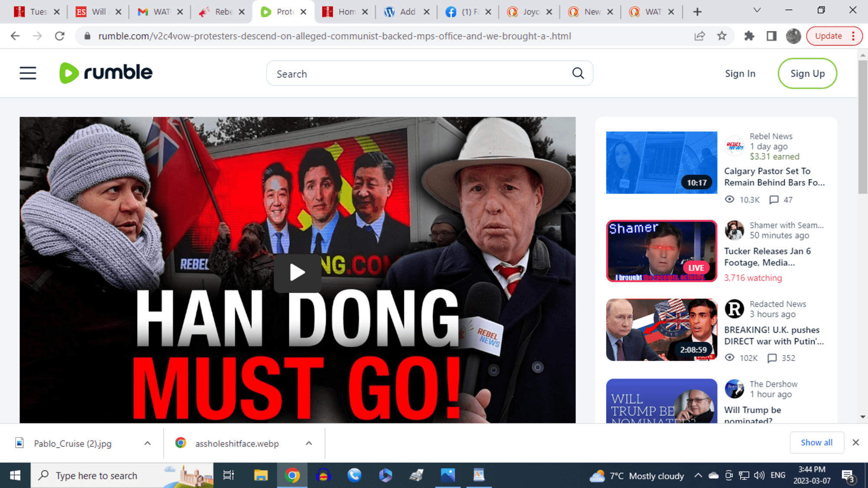
Task: Open the Chrome extensions puzzle icon
Action: [x=749, y=36]
